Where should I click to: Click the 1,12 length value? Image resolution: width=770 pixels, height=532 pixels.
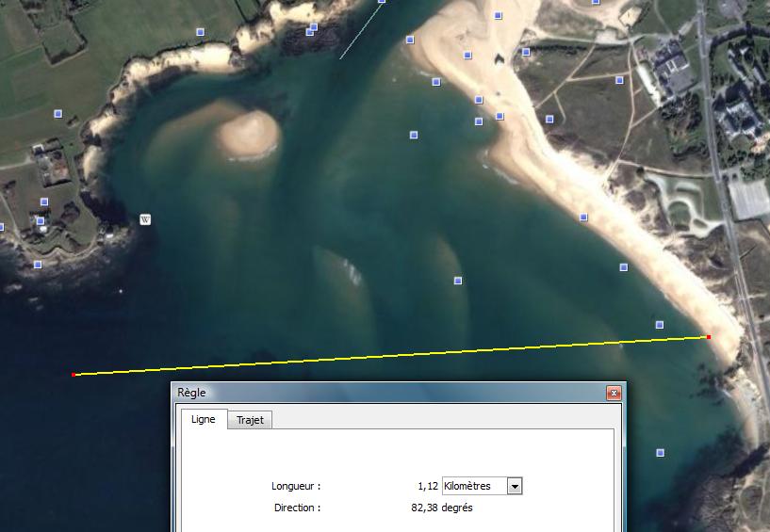[427, 486]
